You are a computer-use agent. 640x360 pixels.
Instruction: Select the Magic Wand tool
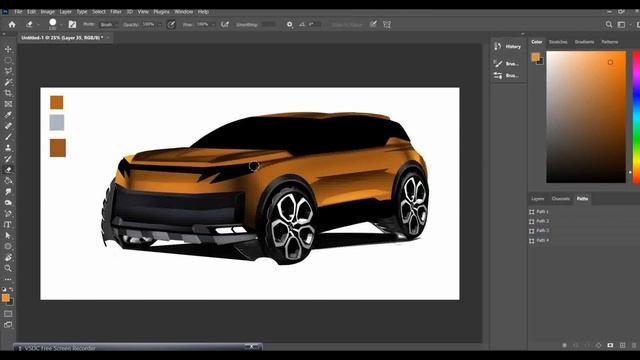coord(8,82)
